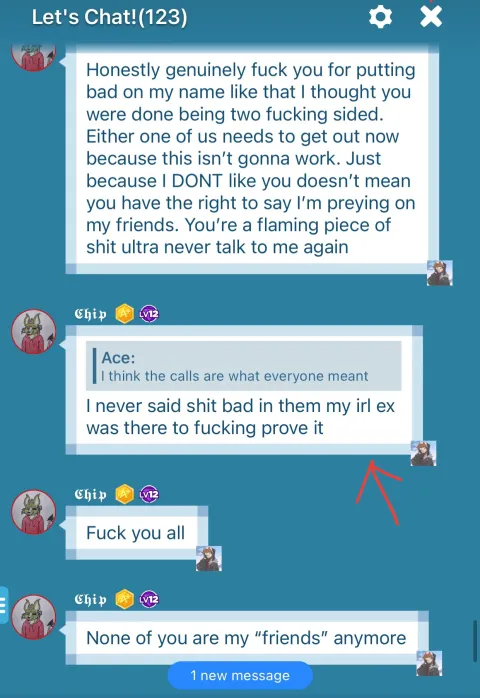Tap the read-receipt avatar below the long message
480x698 pixels.
(440, 273)
